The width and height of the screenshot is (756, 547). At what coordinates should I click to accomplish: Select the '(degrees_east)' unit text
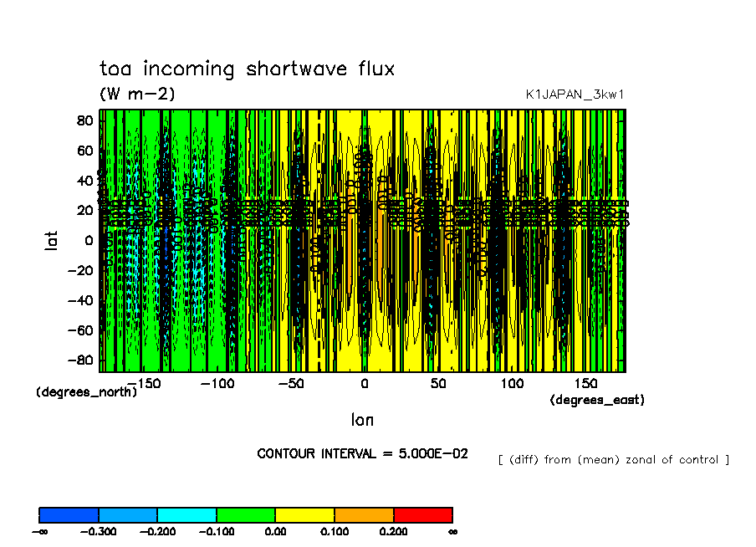[597, 400]
